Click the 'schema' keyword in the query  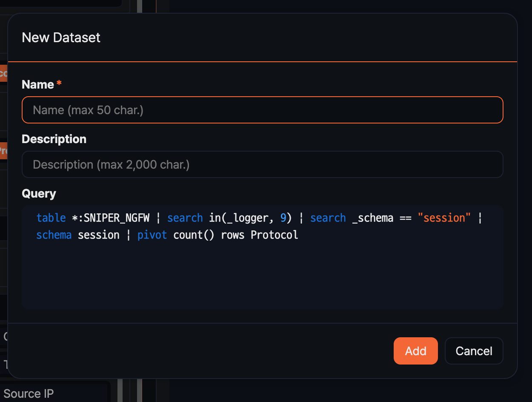point(54,235)
